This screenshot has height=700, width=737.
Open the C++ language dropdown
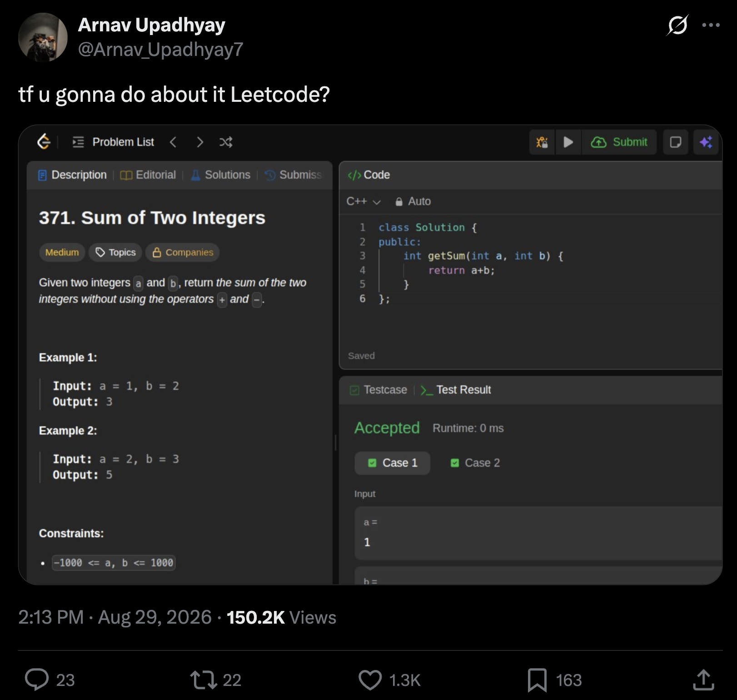(x=364, y=201)
